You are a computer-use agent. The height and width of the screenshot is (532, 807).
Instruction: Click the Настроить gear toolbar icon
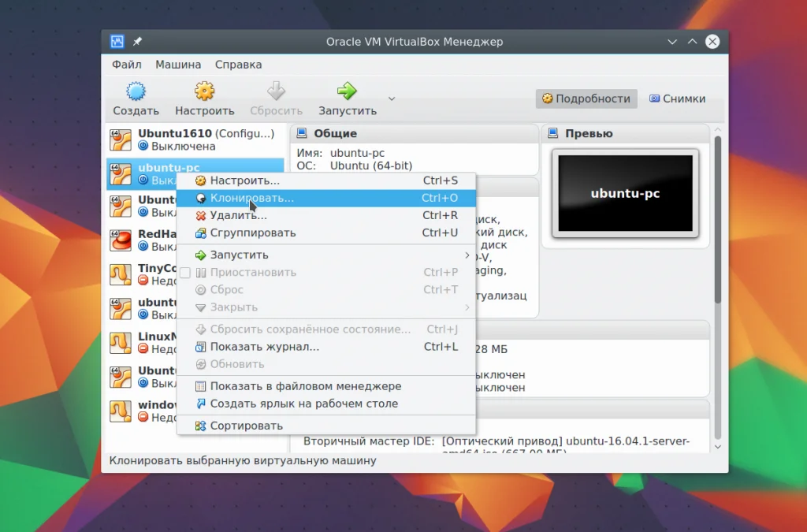pyautogui.click(x=204, y=91)
